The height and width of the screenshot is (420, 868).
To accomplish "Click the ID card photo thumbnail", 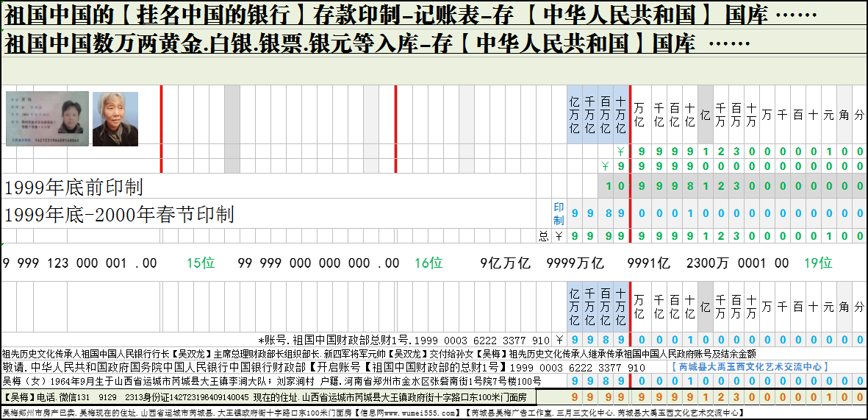I will (x=47, y=118).
